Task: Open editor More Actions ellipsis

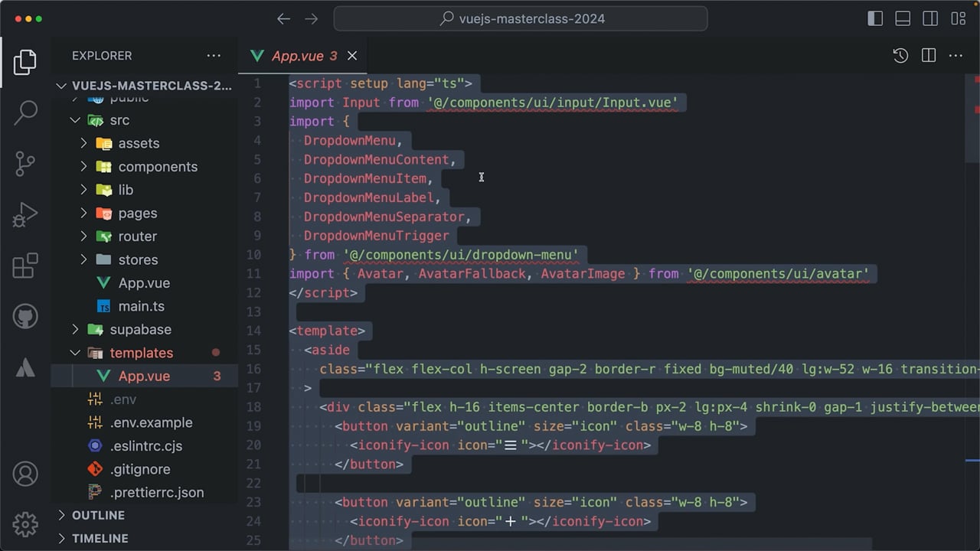Action: (x=955, y=56)
